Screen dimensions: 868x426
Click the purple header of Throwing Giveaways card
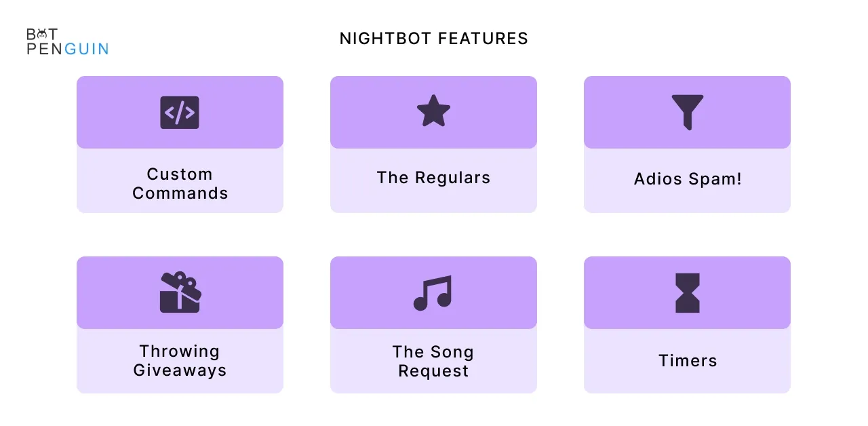click(x=180, y=292)
